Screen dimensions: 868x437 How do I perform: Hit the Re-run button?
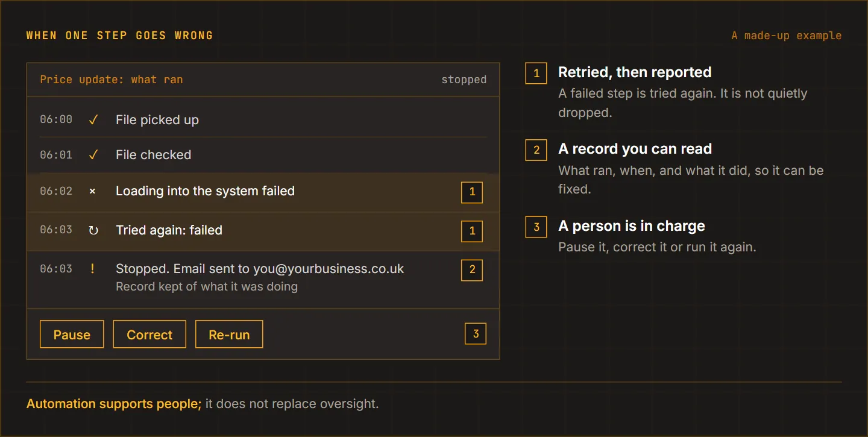(229, 335)
